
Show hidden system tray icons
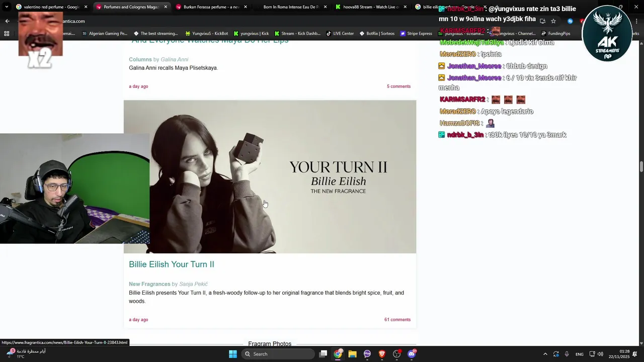pos(545,354)
